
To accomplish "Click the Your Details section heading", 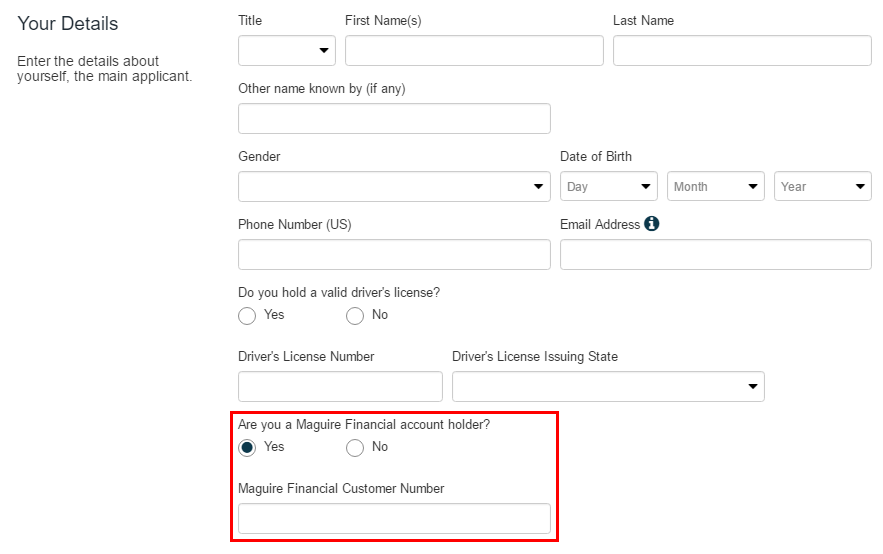I will coord(68,23).
